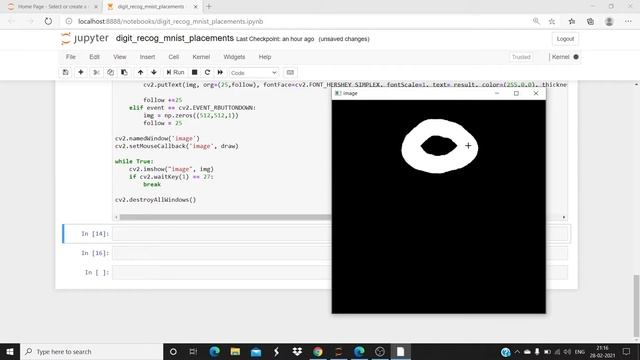Open the browser favorites list icon
The height and width of the screenshot is (360, 640).
click(x=571, y=21)
